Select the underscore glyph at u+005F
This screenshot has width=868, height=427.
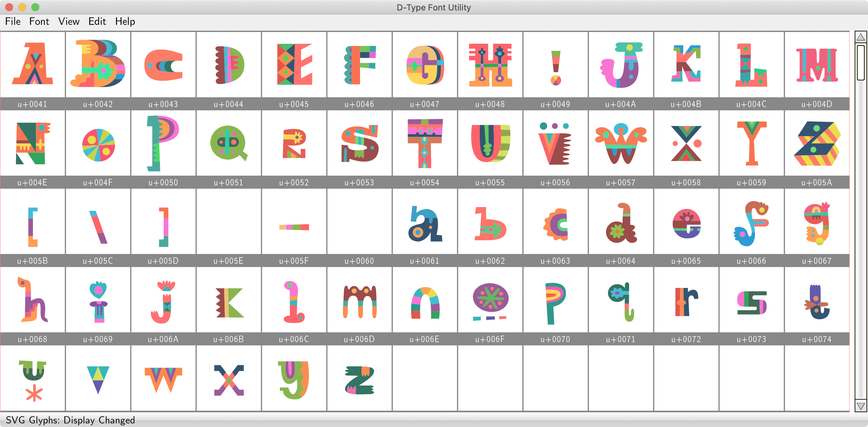pos(294,227)
